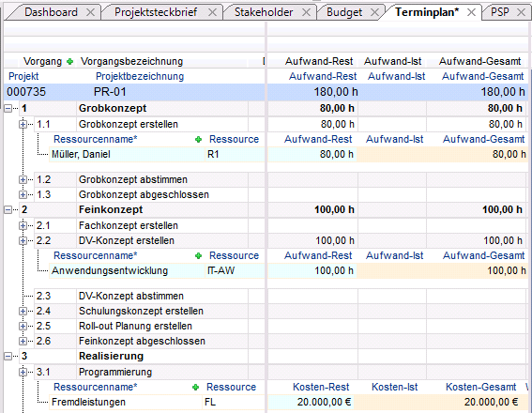Click the Vorgang column header
532x413 pixels.
42,61
